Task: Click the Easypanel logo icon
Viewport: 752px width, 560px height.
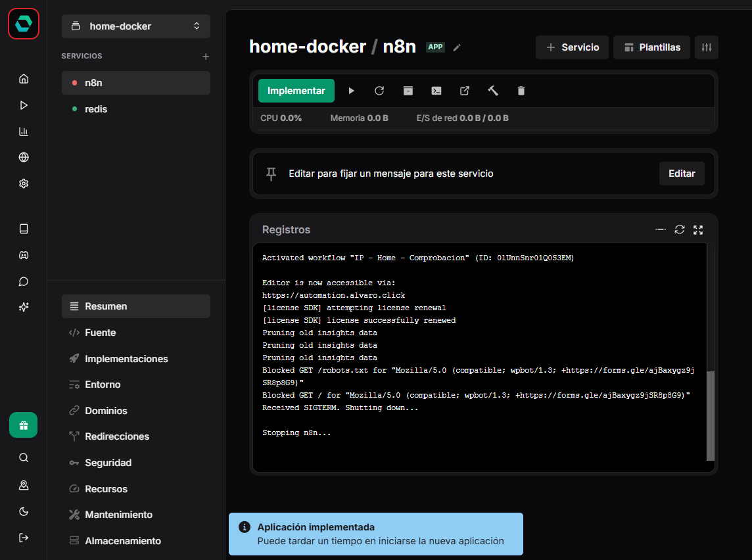Action: click(x=24, y=24)
